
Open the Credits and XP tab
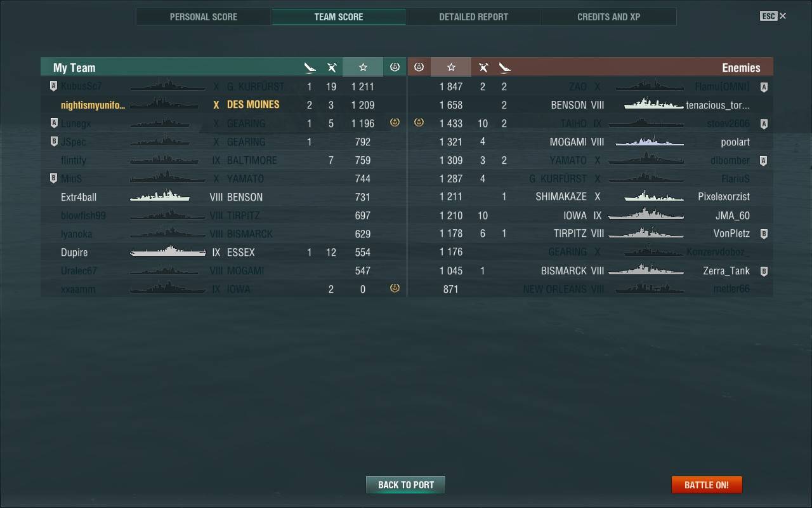tap(608, 17)
